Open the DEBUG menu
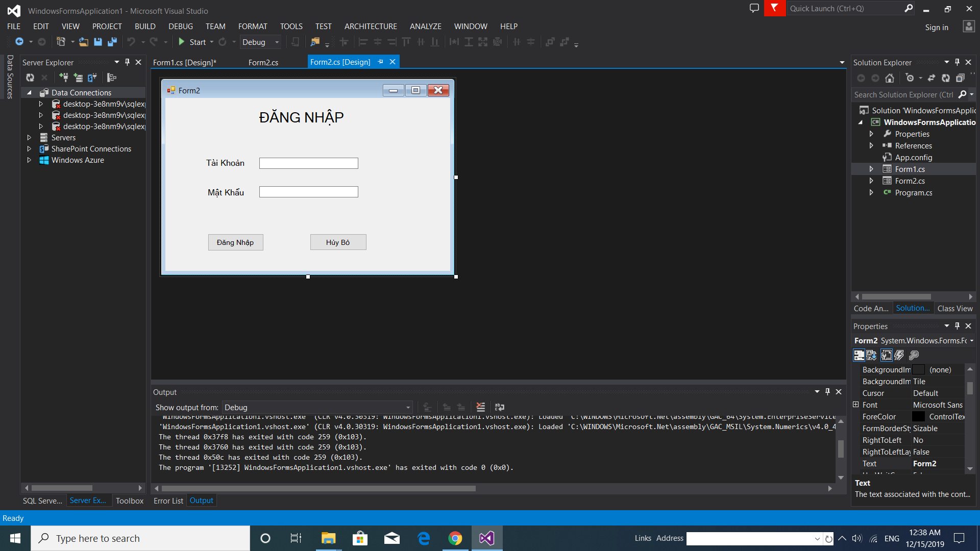 click(180, 27)
